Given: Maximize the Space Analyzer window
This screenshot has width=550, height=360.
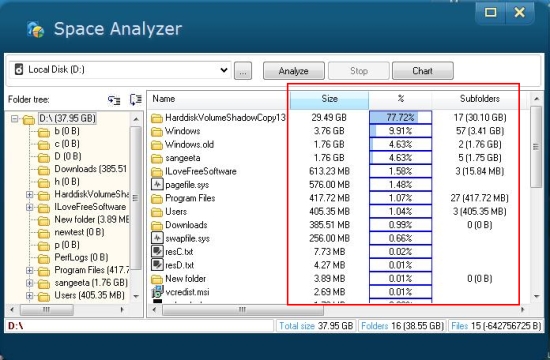Looking at the screenshot, I should pos(490,13).
